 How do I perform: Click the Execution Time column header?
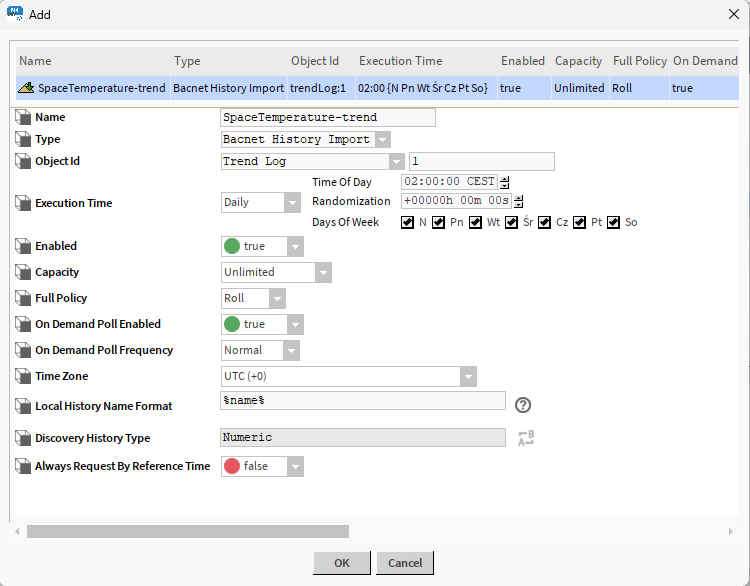[x=400, y=61]
